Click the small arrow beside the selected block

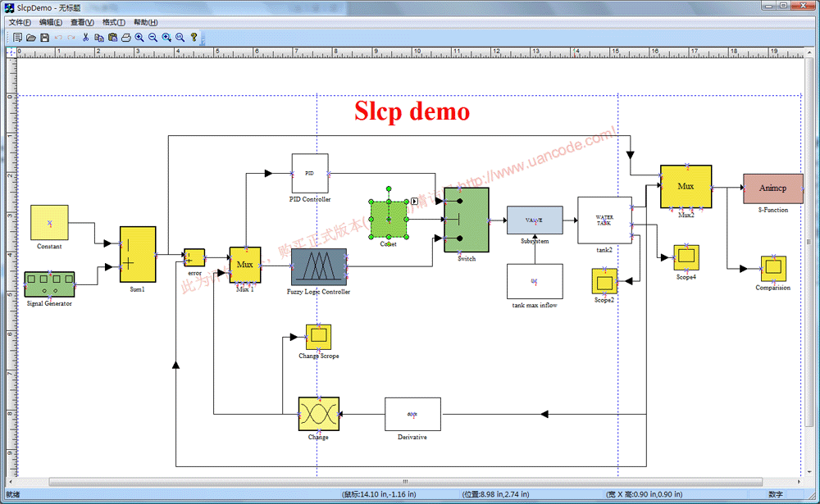pos(414,201)
